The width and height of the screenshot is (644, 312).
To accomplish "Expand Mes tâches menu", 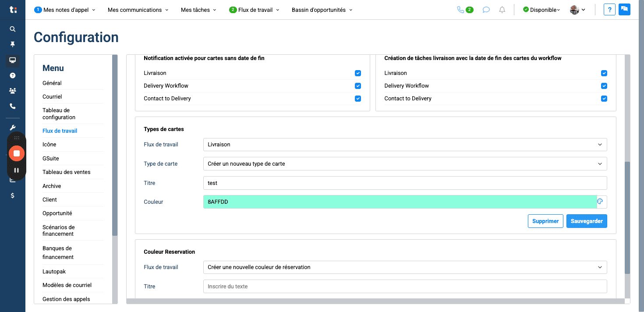I will click(x=198, y=10).
